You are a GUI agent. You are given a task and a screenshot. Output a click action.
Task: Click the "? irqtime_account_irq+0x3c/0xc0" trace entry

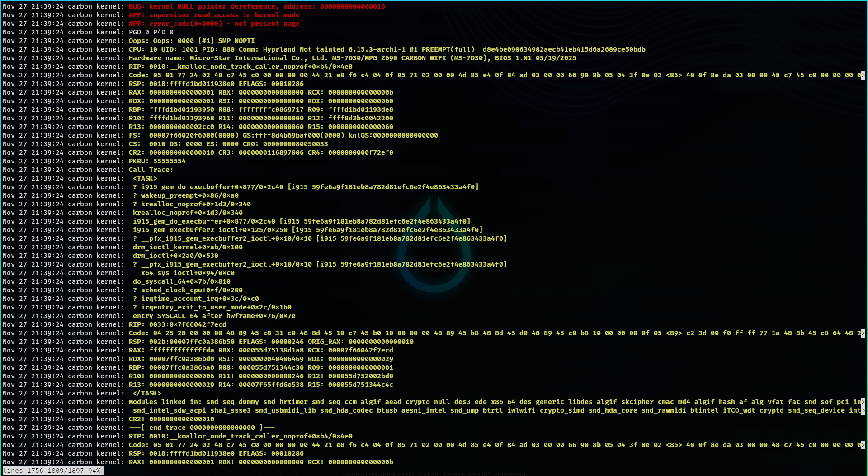196,299
